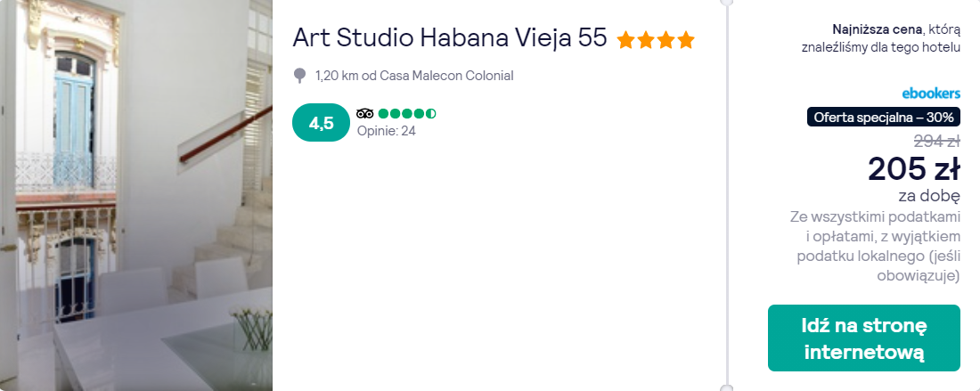Click the grey location pin icon

click(300, 76)
